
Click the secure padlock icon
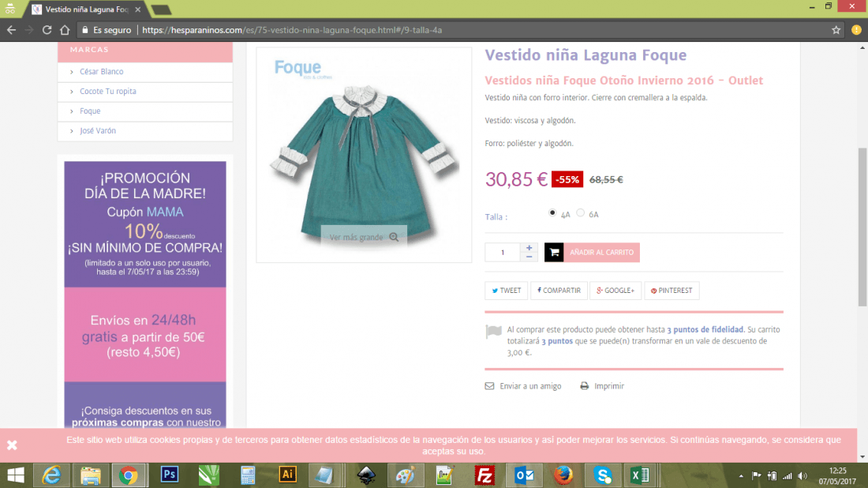tap(85, 30)
